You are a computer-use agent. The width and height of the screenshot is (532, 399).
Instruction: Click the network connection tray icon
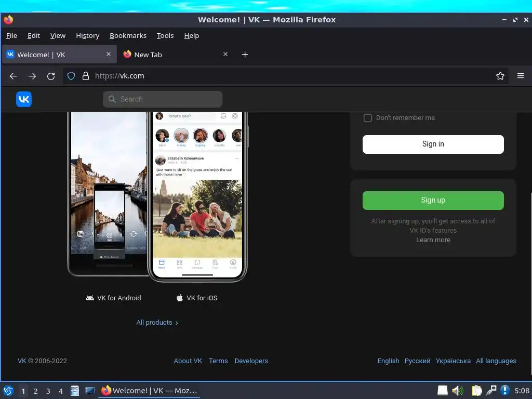(x=491, y=391)
